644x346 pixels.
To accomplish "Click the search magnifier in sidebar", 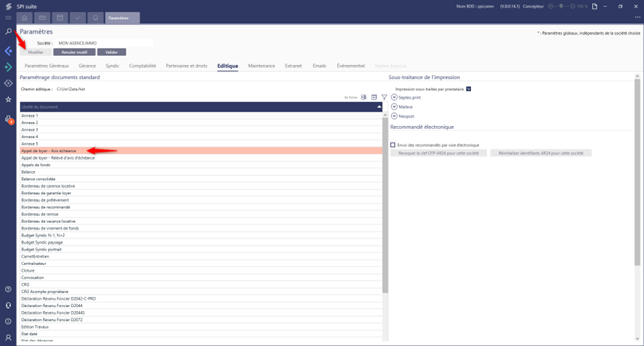I will tap(8, 32).
